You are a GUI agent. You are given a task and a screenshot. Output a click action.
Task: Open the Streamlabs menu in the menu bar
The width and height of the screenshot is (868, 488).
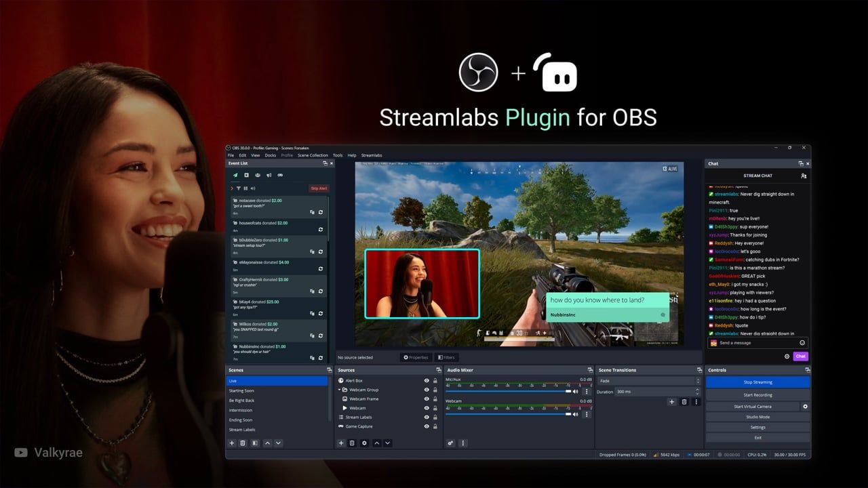(372, 155)
